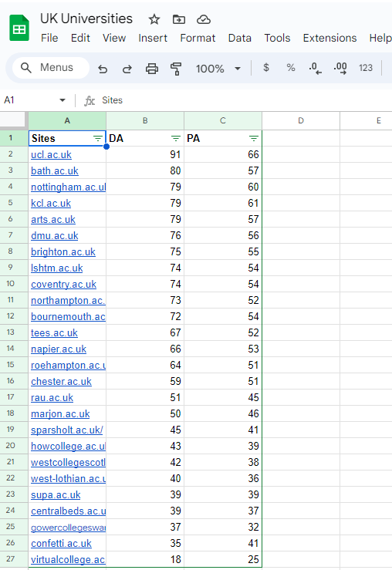Select the paint format tool
Image resolution: width=392 pixels, height=570 pixels.
(176, 69)
